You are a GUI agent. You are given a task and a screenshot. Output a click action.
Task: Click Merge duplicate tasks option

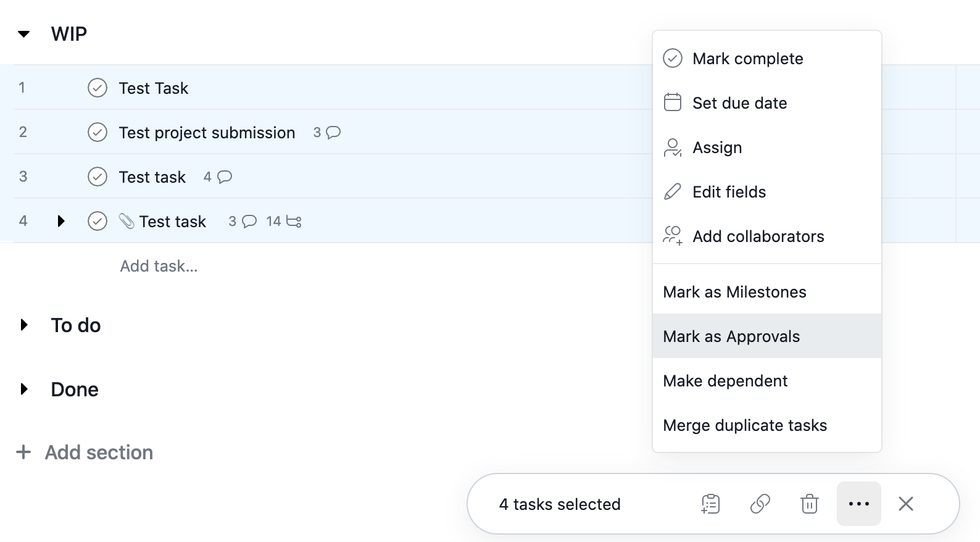click(x=744, y=425)
